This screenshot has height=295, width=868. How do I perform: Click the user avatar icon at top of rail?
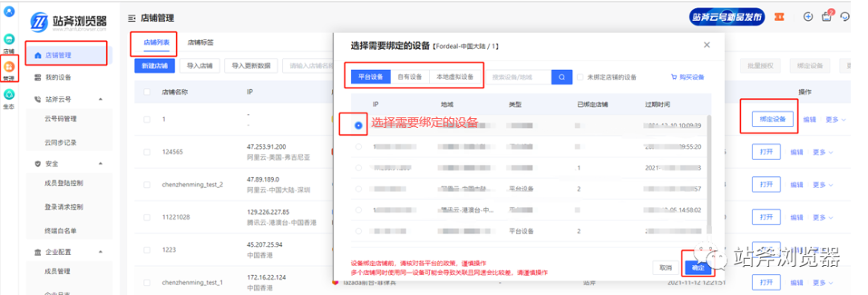(9, 11)
